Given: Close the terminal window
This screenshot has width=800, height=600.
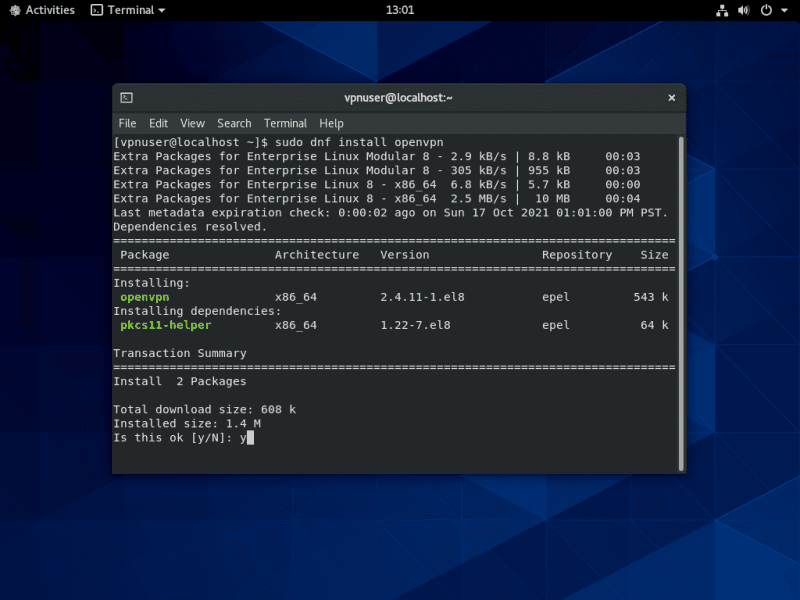Looking at the screenshot, I should point(671,98).
